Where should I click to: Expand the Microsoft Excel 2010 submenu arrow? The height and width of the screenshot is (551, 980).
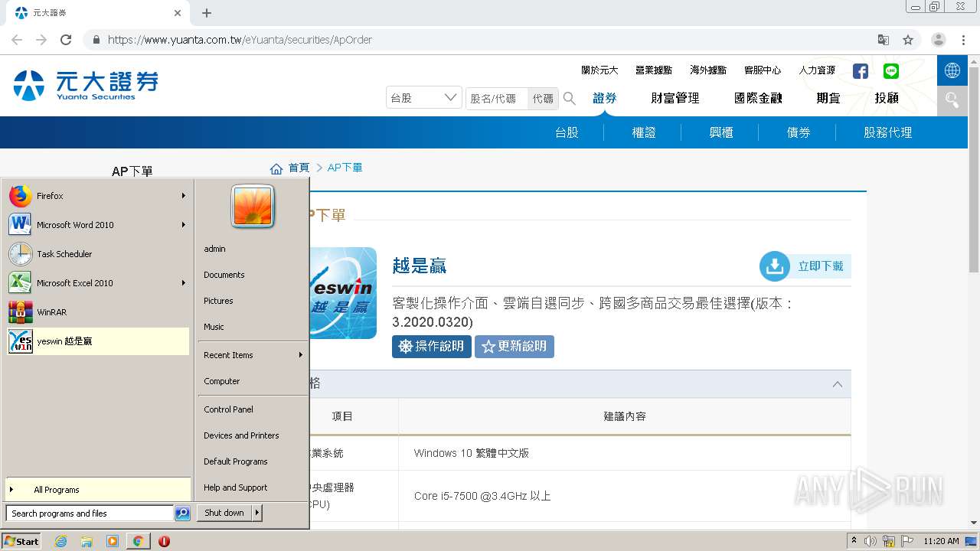click(x=184, y=283)
